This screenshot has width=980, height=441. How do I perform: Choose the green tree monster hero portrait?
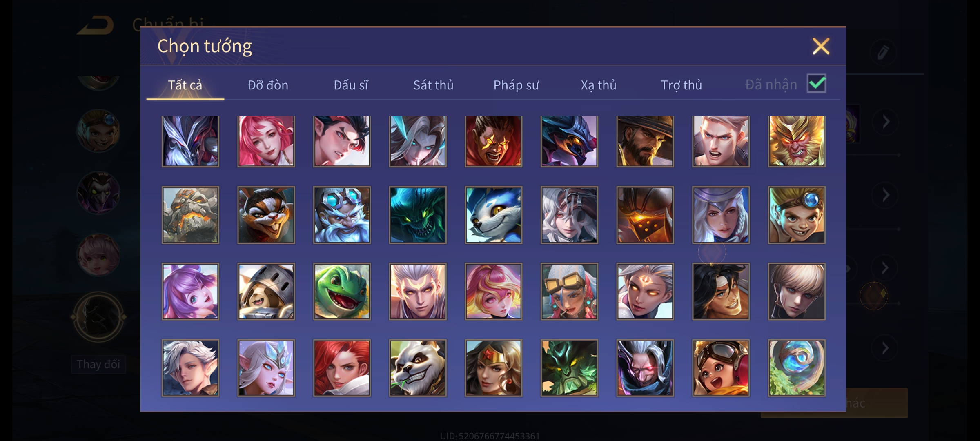coord(569,368)
